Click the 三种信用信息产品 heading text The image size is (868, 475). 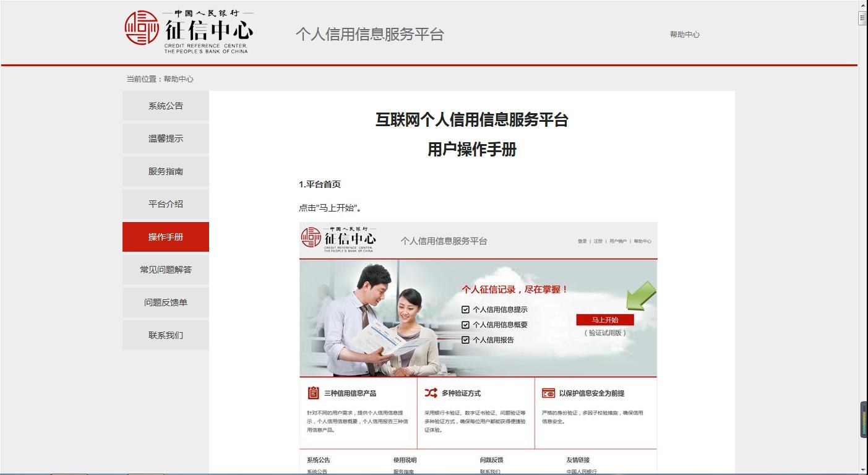pos(350,393)
